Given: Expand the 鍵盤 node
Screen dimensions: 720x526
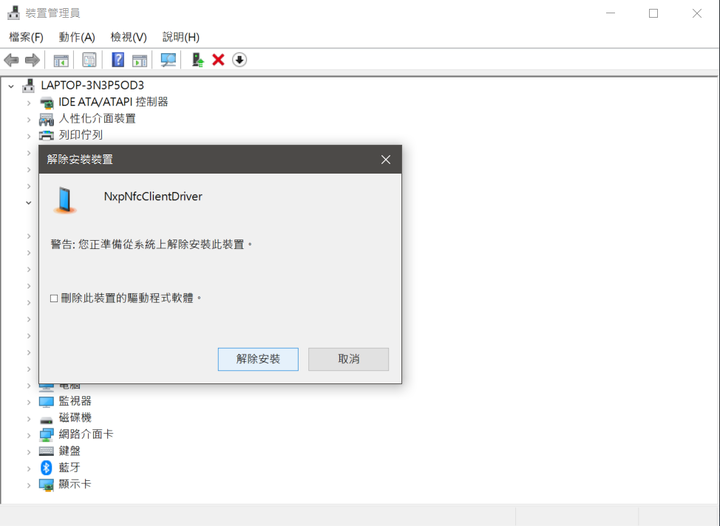Looking at the screenshot, I should click(28, 452).
